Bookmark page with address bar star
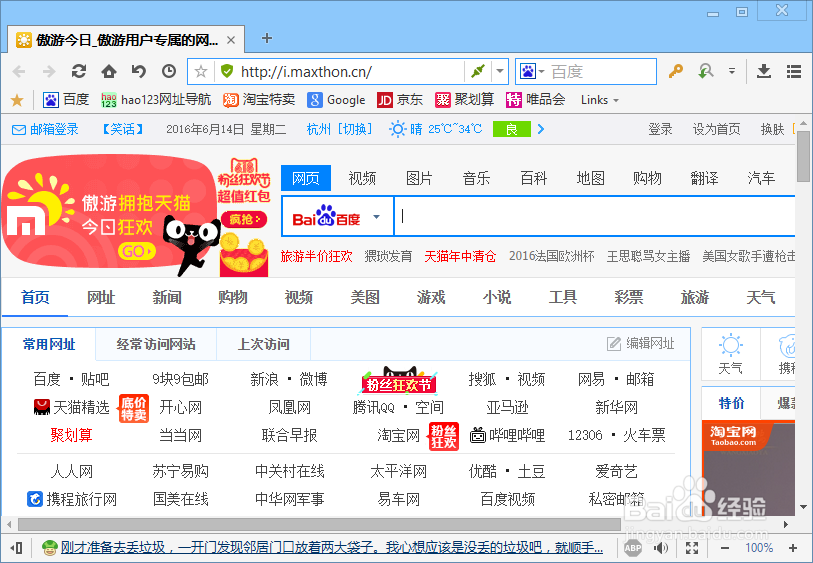 pyautogui.click(x=201, y=72)
